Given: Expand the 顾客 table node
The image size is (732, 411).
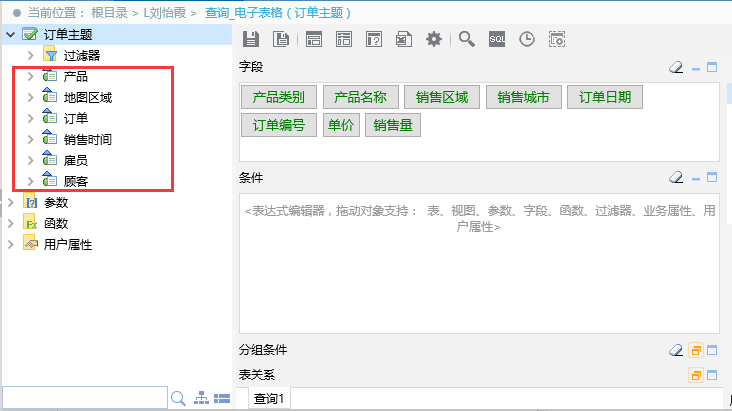Looking at the screenshot, I should [x=31, y=181].
